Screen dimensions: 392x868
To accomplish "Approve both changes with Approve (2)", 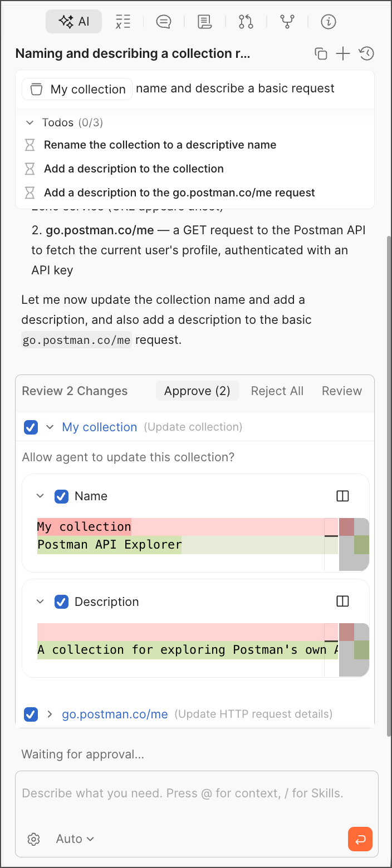I will (x=197, y=391).
